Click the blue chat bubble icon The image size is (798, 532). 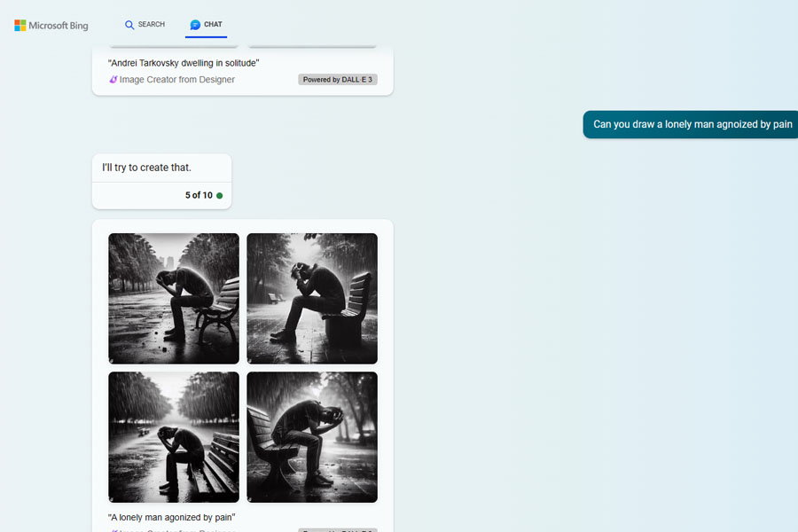[x=195, y=25]
